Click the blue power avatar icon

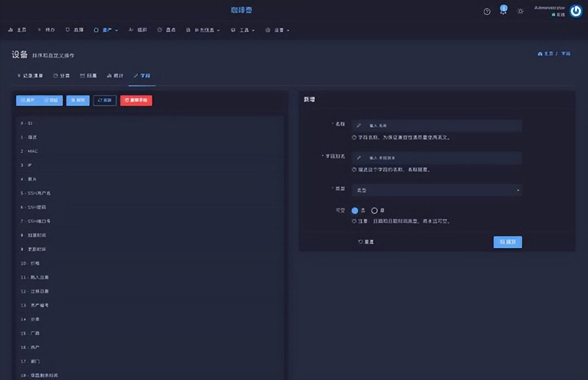(x=576, y=11)
